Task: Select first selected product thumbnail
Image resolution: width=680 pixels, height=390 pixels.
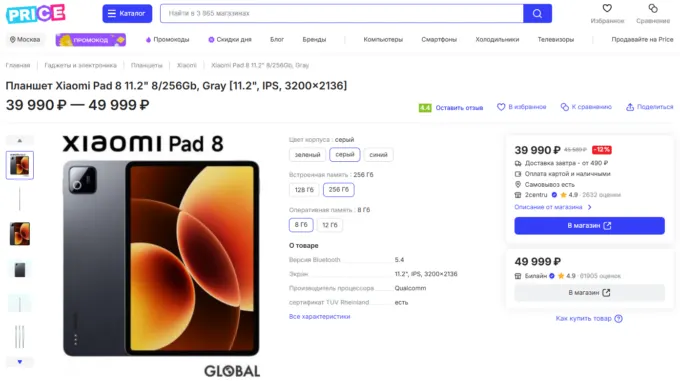Action: coord(20,165)
